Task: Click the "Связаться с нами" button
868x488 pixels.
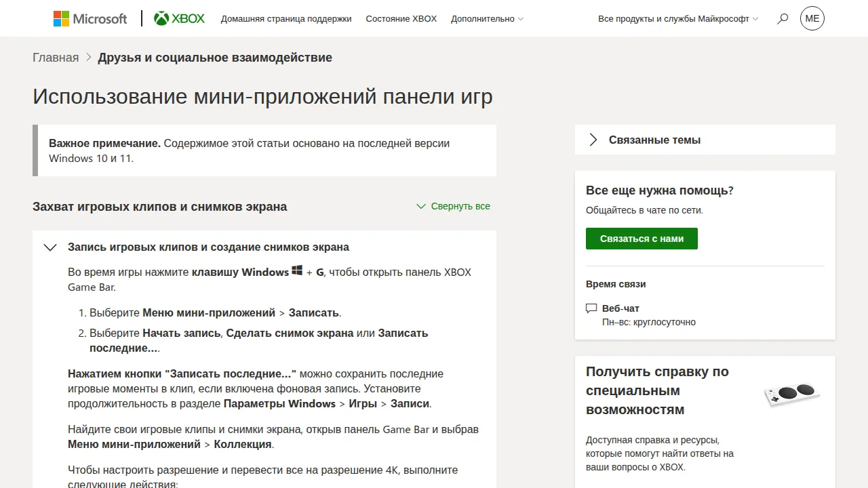Action: click(642, 239)
